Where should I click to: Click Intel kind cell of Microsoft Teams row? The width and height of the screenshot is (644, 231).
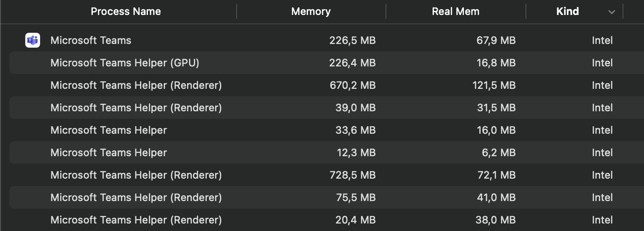(x=602, y=41)
